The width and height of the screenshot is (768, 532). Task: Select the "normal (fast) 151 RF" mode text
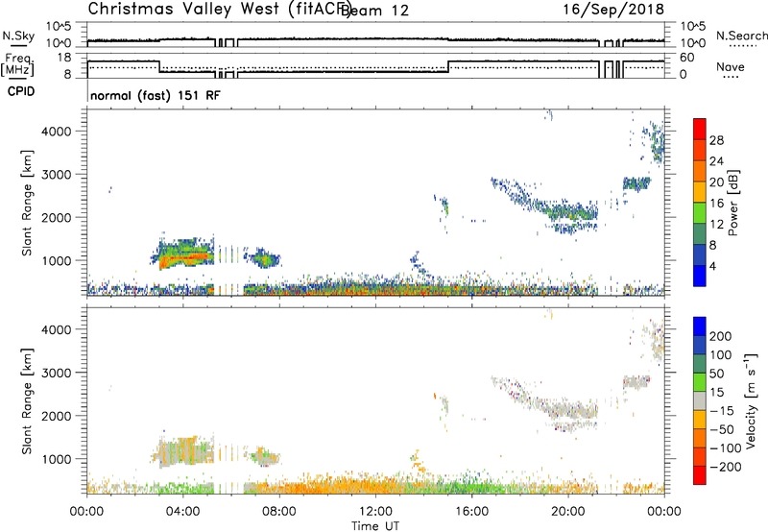pos(156,95)
